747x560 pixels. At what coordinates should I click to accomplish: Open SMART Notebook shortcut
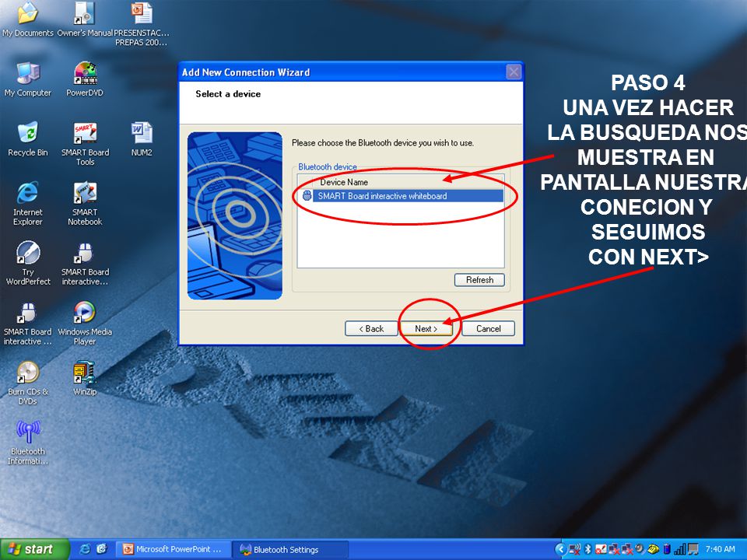(x=85, y=203)
